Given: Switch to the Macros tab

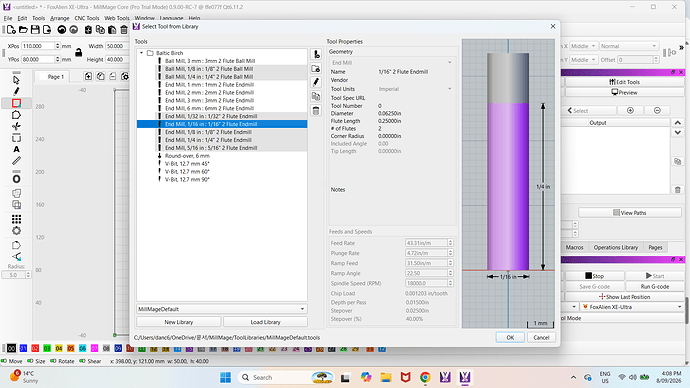Looking at the screenshot, I should click(574, 248).
